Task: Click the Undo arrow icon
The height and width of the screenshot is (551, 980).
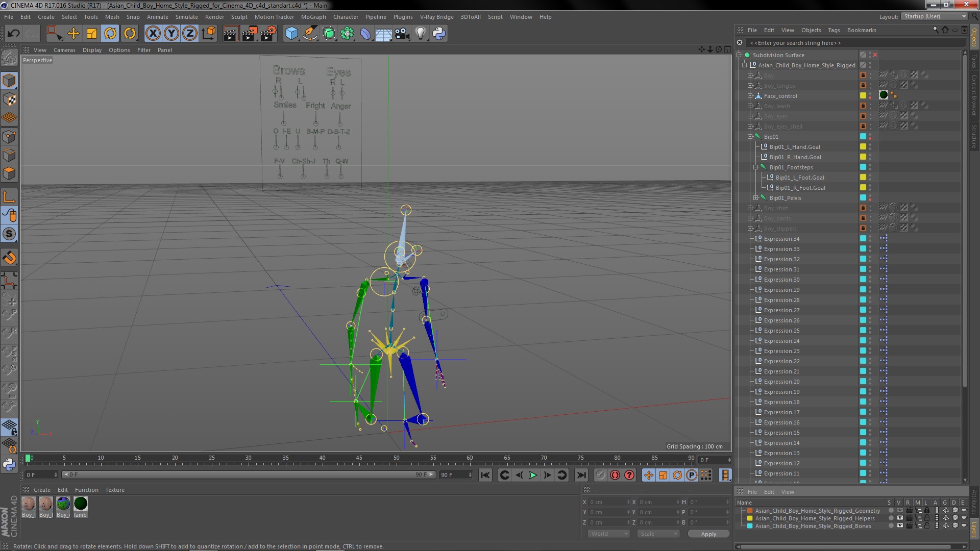Action: tap(13, 34)
